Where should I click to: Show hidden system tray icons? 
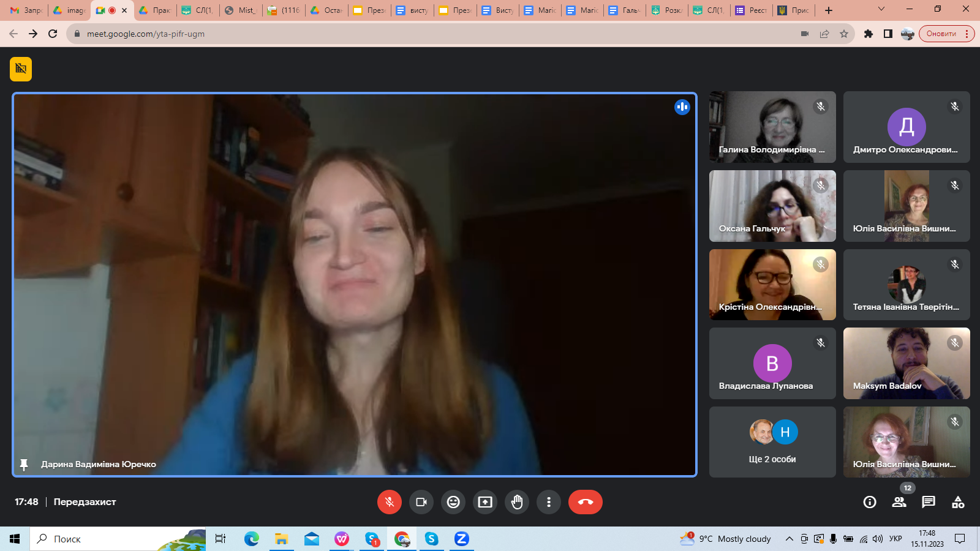[789, 539]
